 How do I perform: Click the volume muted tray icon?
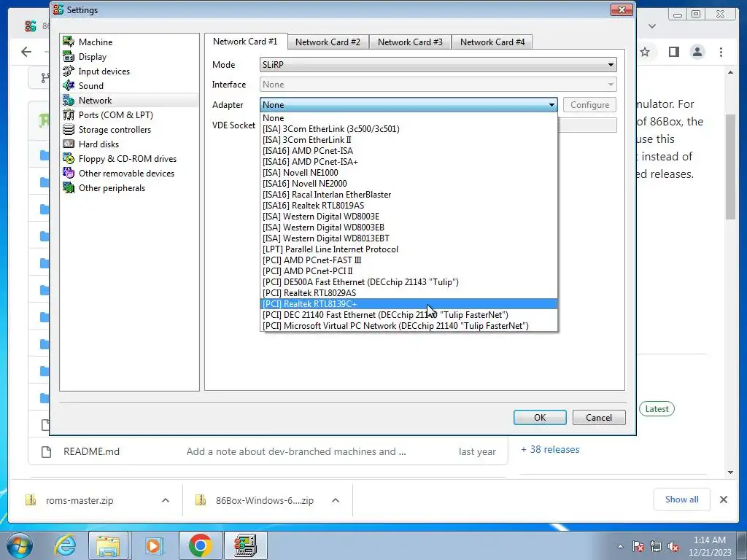673,546
